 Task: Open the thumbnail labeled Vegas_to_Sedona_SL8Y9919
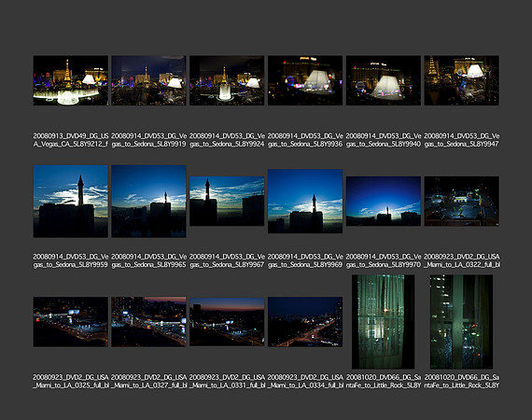[148, 80]
